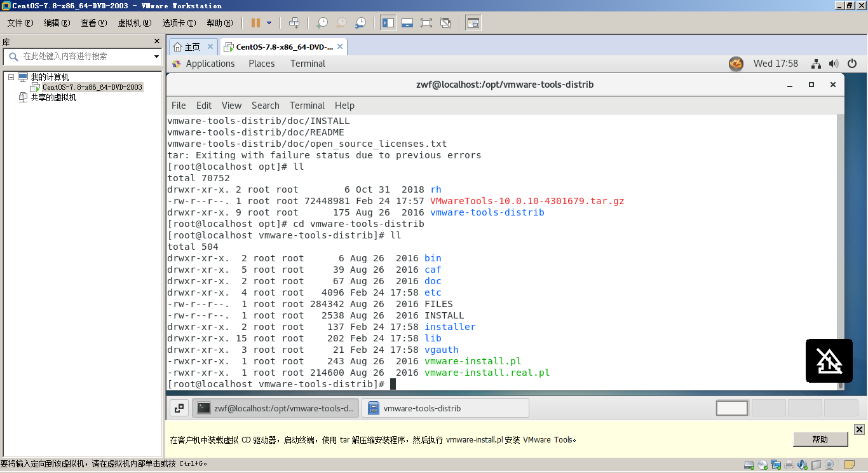Select the zwf@localhost terminal taskbar button
Viewport: 868px width, 473px height.
pos(275,408)
